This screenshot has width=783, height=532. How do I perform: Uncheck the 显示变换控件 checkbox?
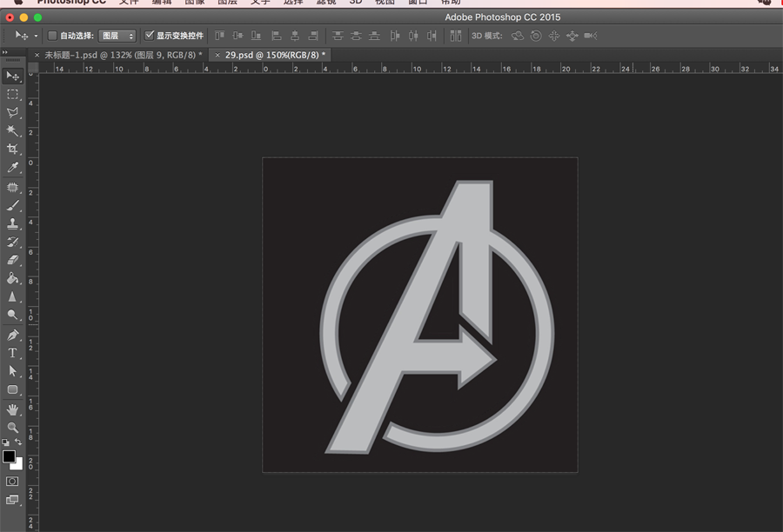click(150, 36)
